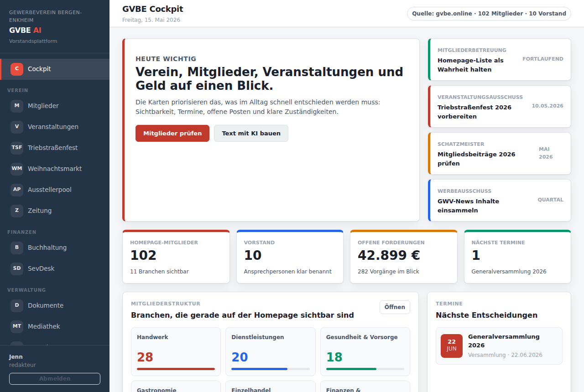Click the SD SevDesk icon

(x=17, y=268)
